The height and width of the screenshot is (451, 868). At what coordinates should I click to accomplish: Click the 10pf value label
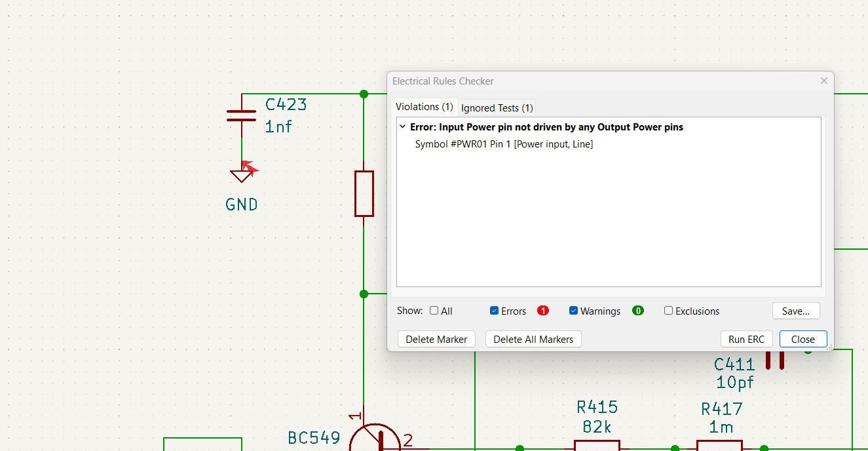point(735,382)
